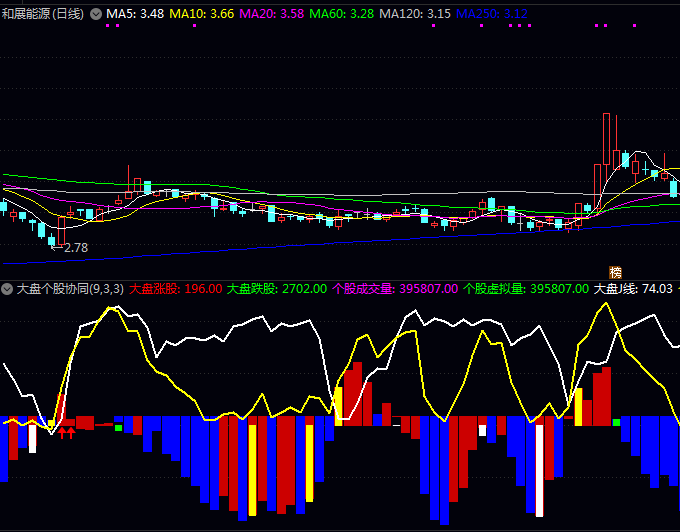Click the 大盘跌股: 2702.00 readout
Image resolution: width=680 pixels, height=532 pixels.
[x=277, y=289]
